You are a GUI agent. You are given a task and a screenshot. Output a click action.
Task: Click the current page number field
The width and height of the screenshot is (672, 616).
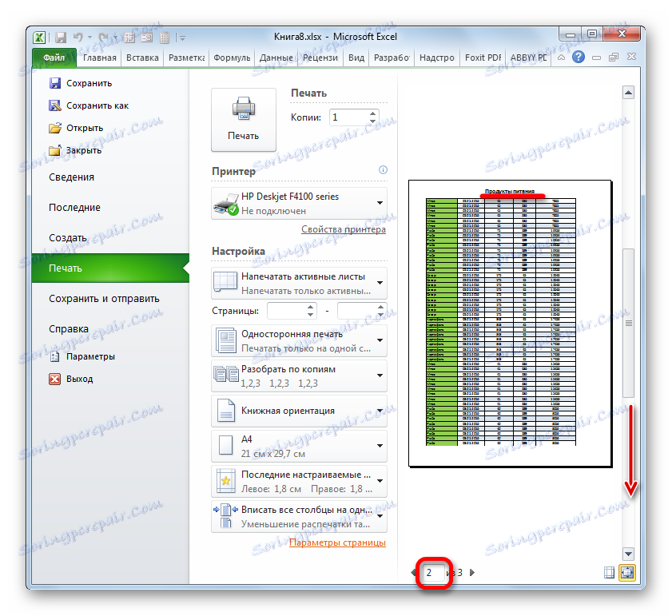[x=434, y=573]
